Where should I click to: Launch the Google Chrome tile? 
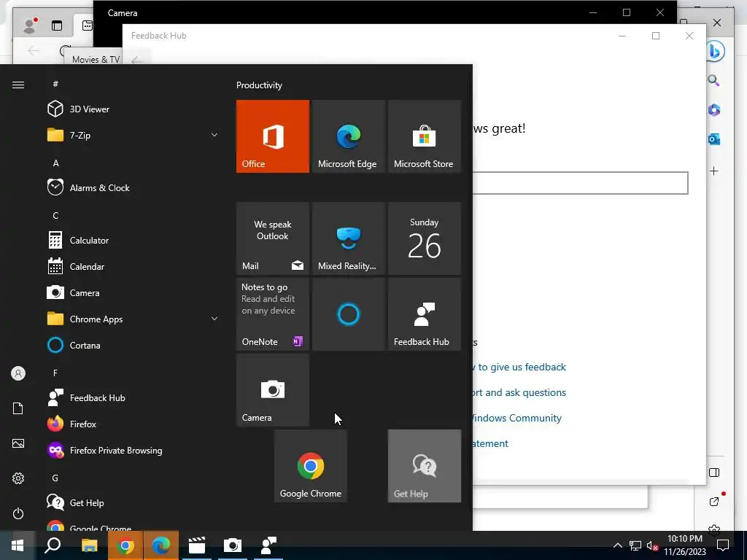311,466
